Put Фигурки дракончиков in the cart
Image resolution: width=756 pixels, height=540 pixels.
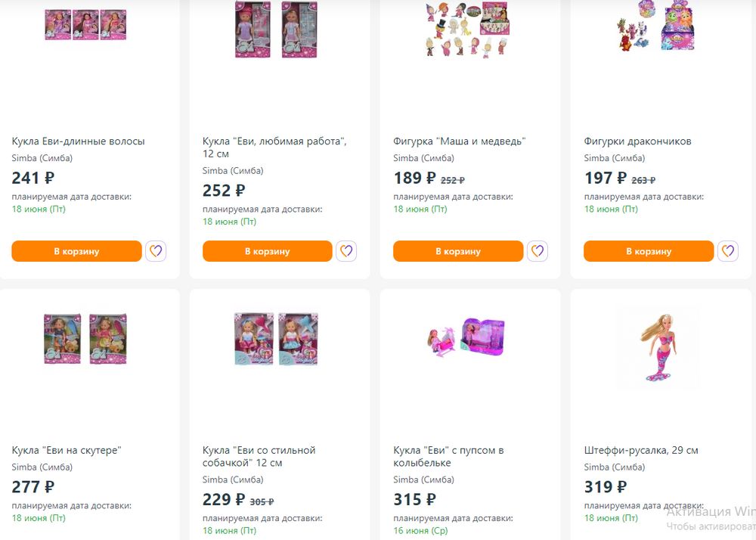649,251
